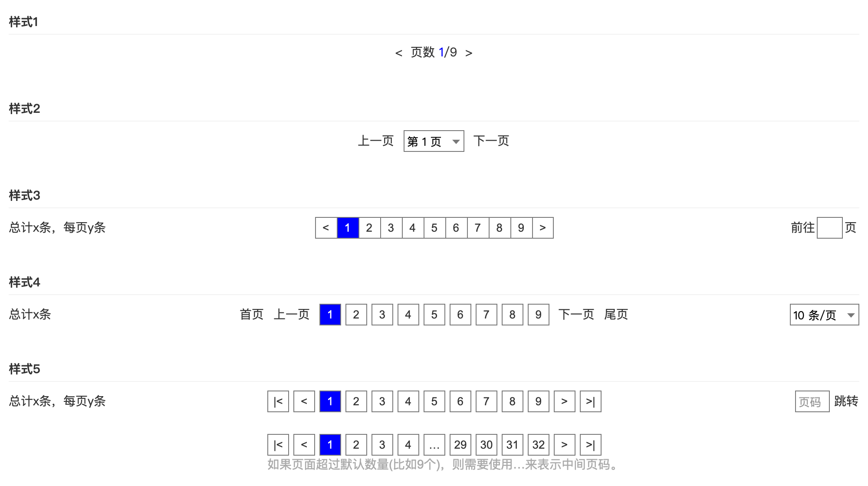The width and height of the screenshot is (868, 486).
Task: Click page 29 in 样式5 ellipsis pagination
Action: [460, 444]
